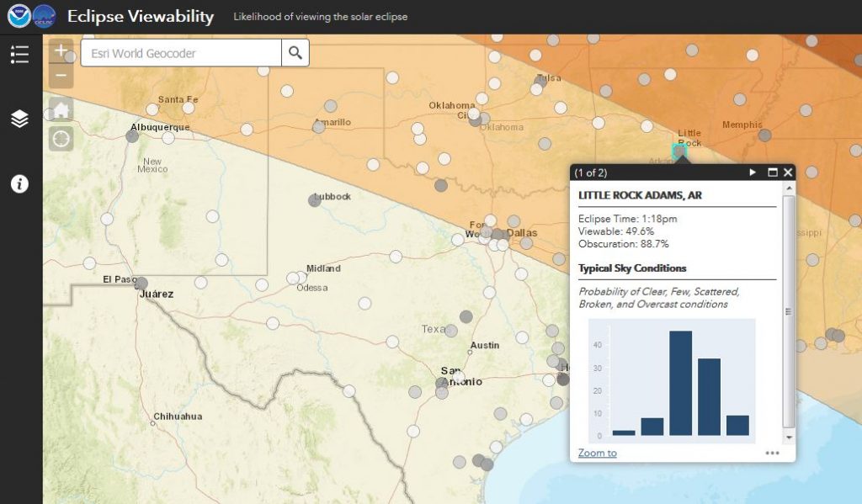Zoom out with the minus button

61,76
